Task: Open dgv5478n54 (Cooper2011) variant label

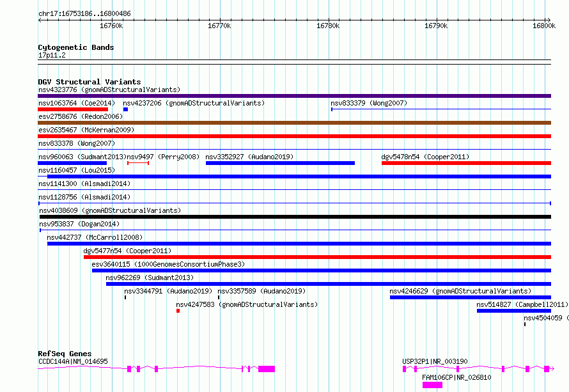Action: [x=425, y=157]
